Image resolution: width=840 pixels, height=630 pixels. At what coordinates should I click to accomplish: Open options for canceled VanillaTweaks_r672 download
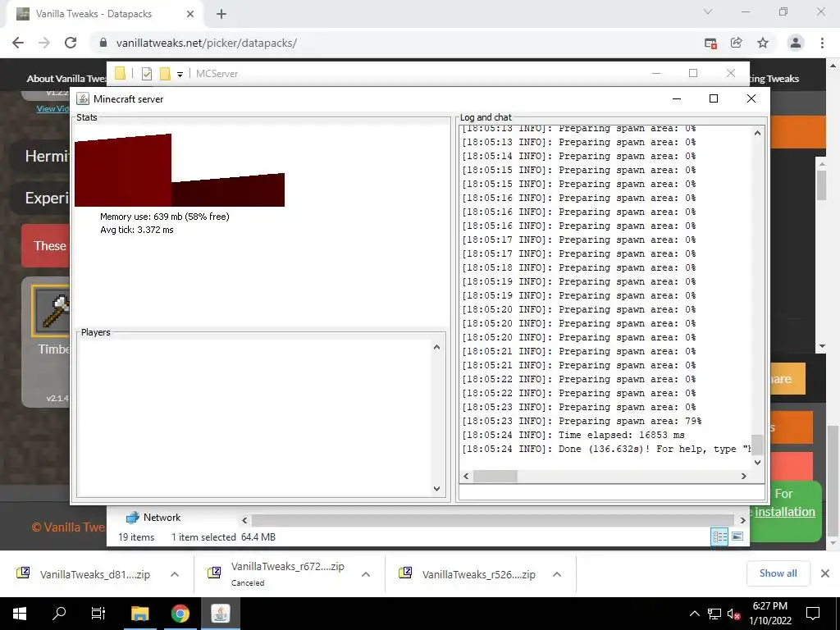click(x=366, y=574)
